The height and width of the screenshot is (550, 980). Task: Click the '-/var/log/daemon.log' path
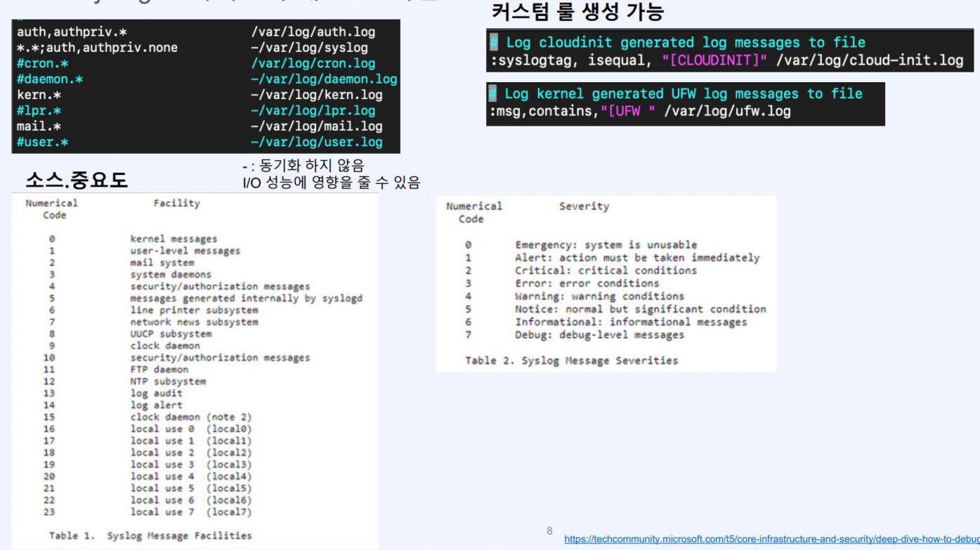[324, 79]
